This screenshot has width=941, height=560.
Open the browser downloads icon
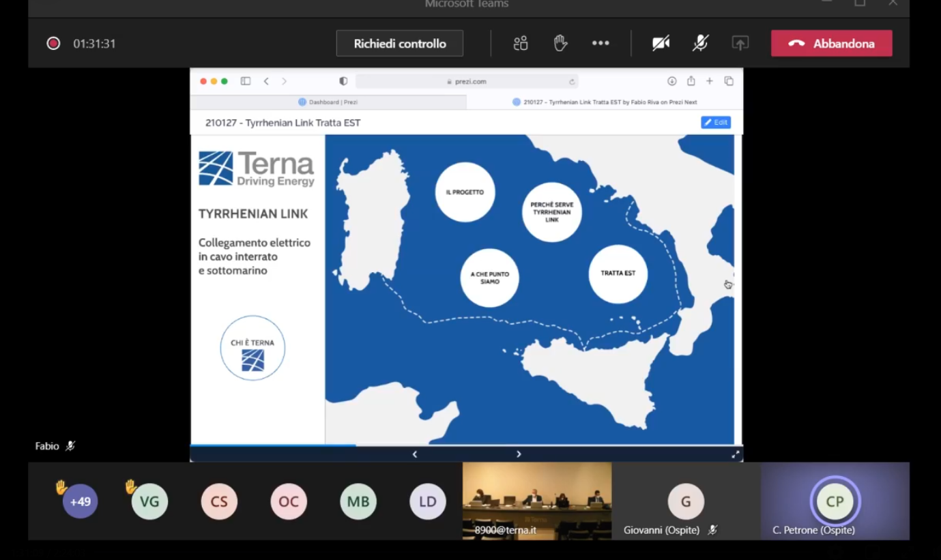click(671, 81)
